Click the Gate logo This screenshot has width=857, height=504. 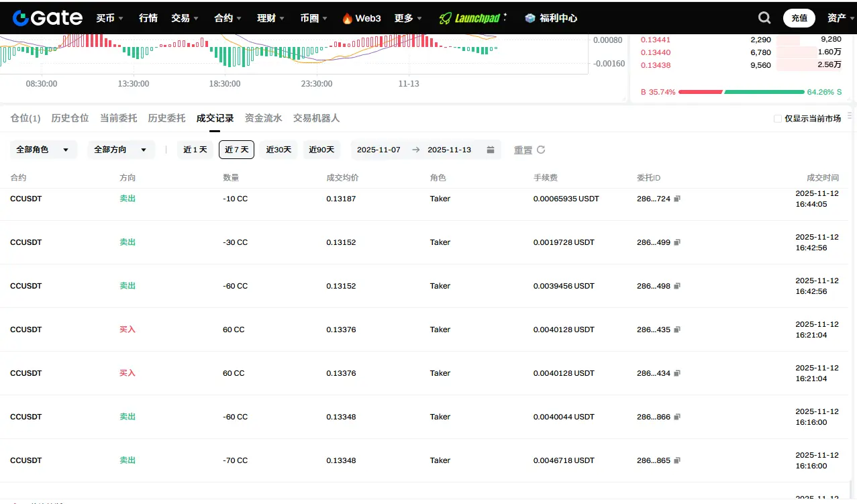click(x=48, y=18)
